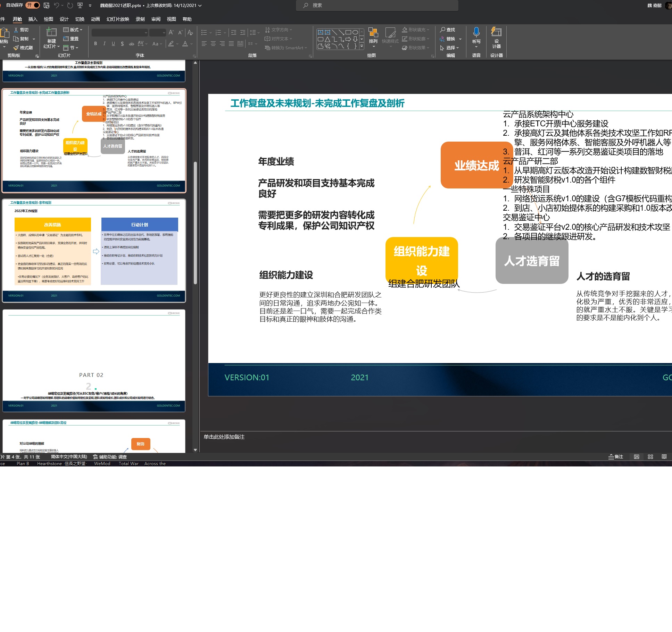Select the oval shape in gallery
The width and height of the screenshot is (672, 632).
click(x=355, y=32)
